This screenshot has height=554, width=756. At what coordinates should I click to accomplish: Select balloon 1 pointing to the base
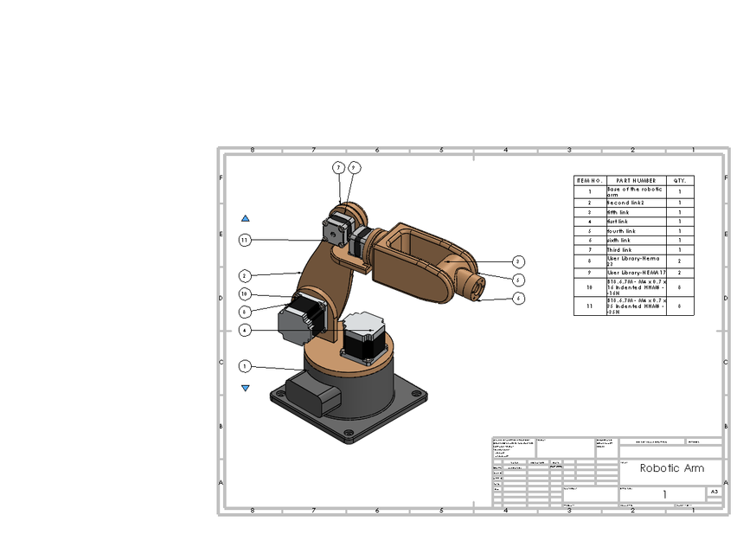245,365
